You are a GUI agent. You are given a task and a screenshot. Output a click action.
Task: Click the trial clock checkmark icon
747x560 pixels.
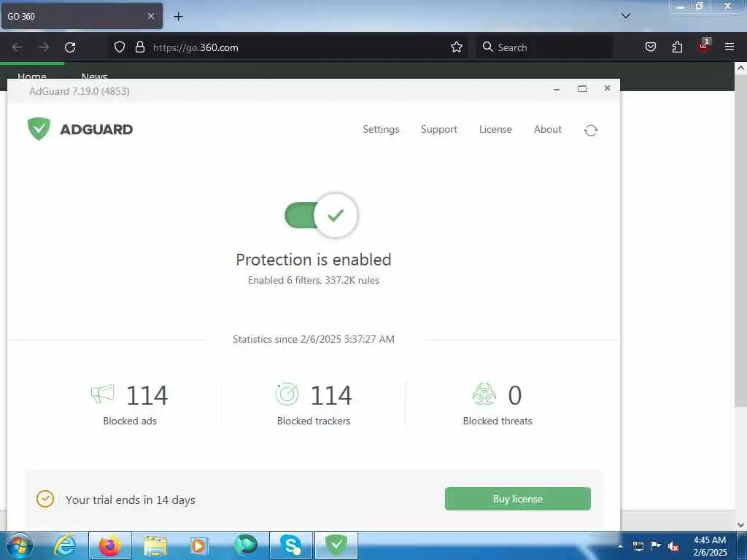(x=44, y=499)
